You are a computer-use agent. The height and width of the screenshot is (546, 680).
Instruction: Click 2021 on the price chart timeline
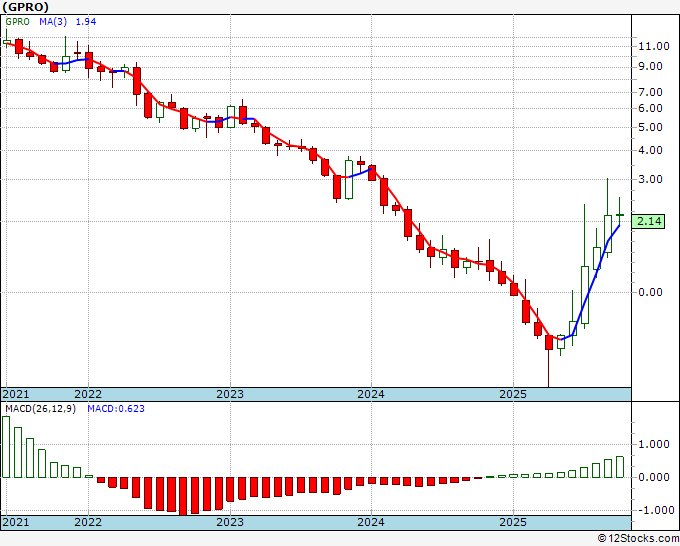[16, 394]
